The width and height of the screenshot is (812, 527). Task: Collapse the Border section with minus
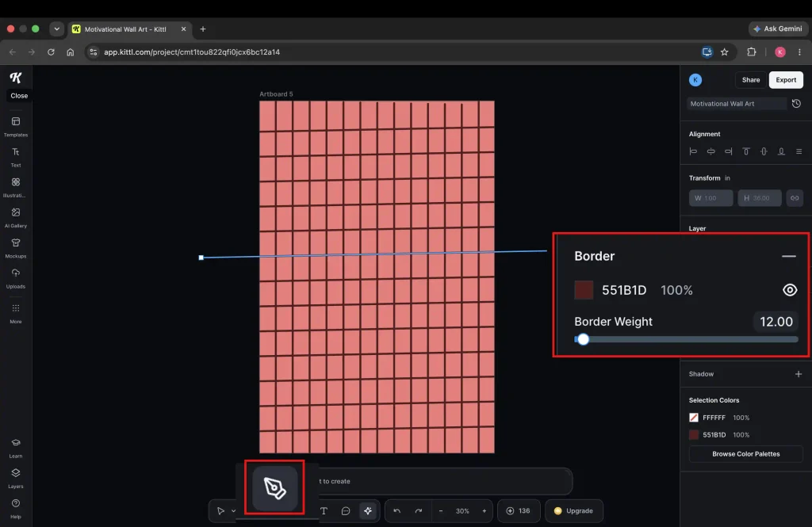click(x=789, y=256)
